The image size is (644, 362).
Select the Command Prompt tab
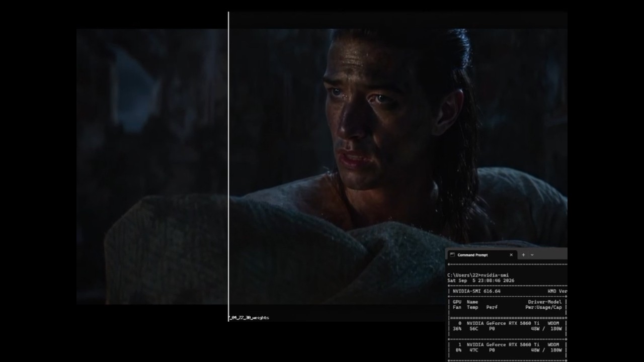(481, 255)
